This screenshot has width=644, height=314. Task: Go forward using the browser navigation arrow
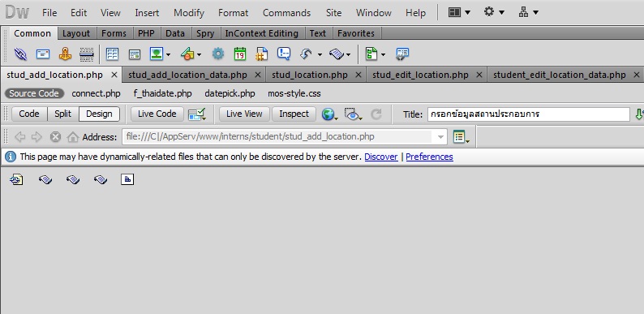coord(36,137)
